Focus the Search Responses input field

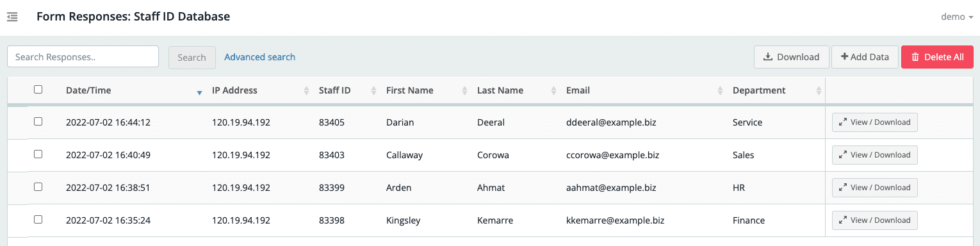[83, 56]
